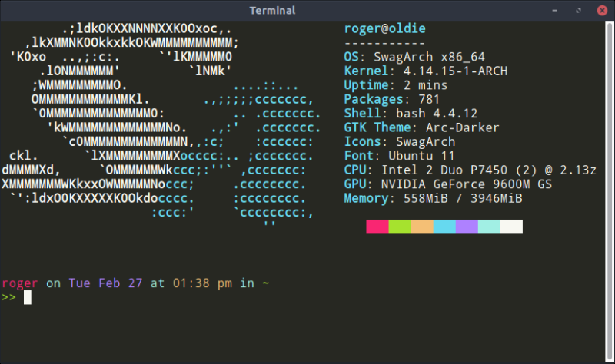Click the roger@oldie header text

click(x=385, y=28)
